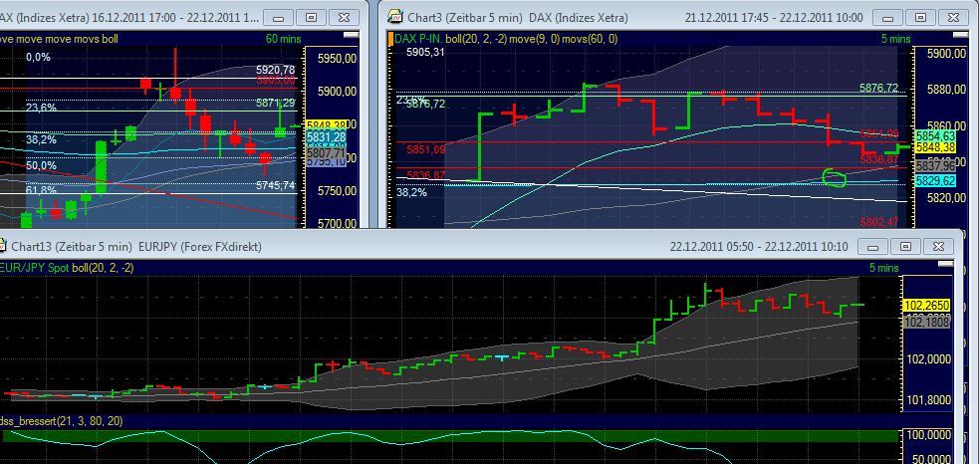Minimize the Chart3 DAX window

click(x=888, y=18)
